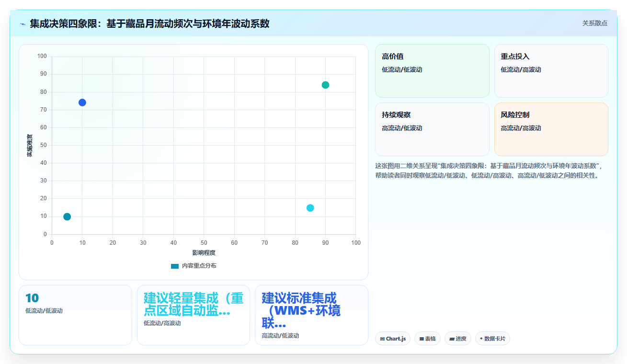
Task: Click the 影响程度 x-axis title
Action: pos(204,253)
